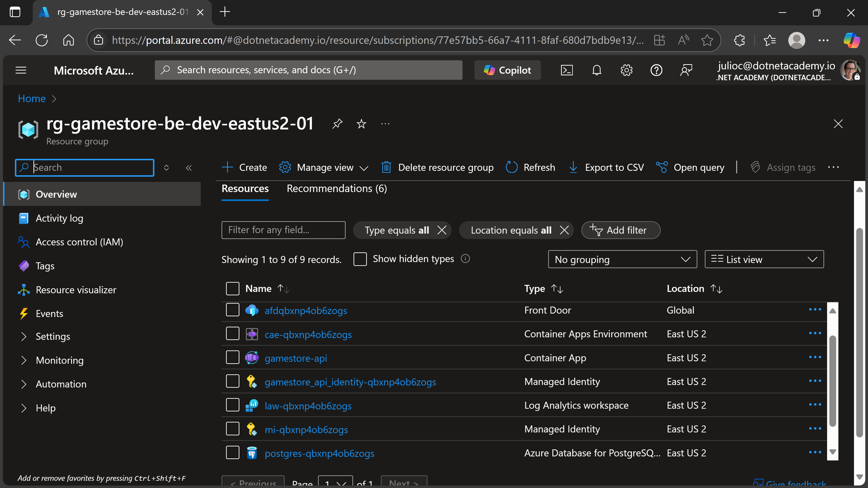Click the Show hidden types info icon
The image size is (868, 488).
[465, 259]
